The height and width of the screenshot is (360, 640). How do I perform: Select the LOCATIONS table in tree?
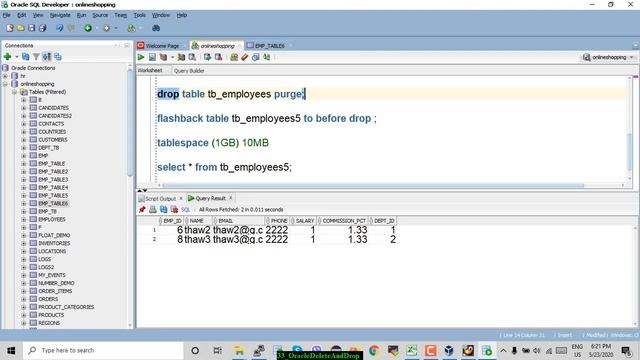(52, 251)
